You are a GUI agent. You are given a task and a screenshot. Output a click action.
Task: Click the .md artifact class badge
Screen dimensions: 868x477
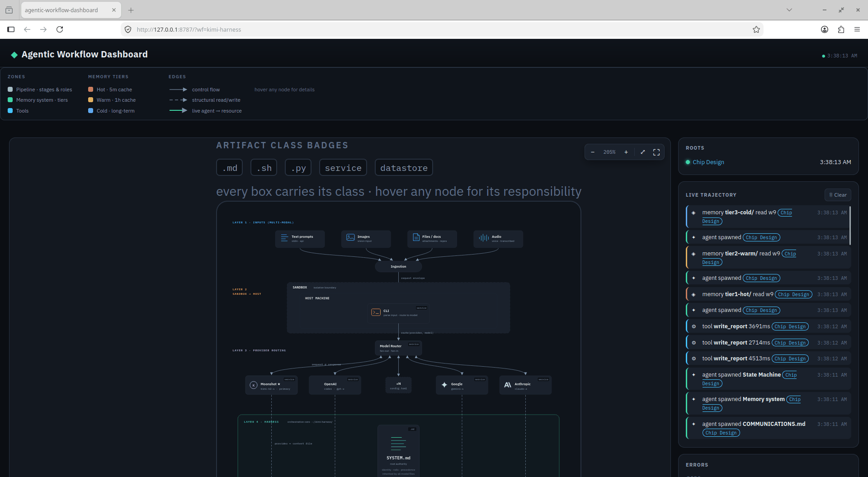pos(230,168)
